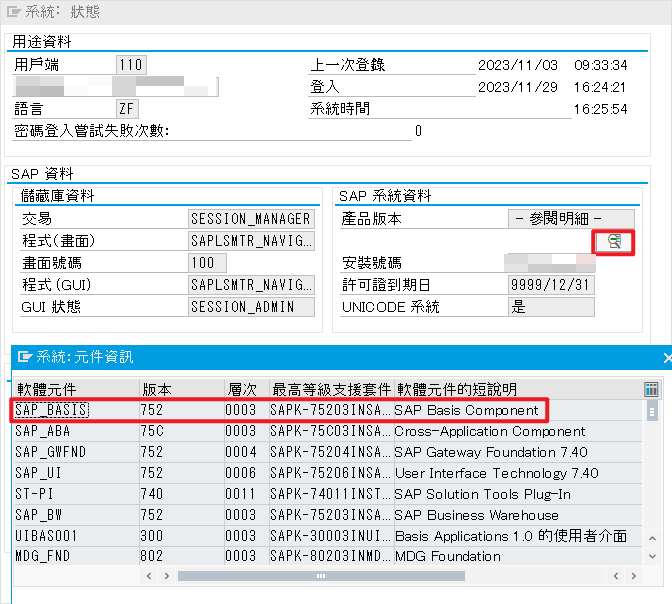Click the left scroll arrow beside the 版本 column

pos(149,576)
